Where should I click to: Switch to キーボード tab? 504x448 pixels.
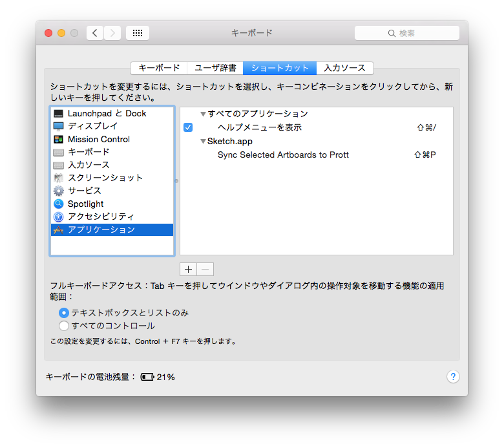(x=159, y=68)
